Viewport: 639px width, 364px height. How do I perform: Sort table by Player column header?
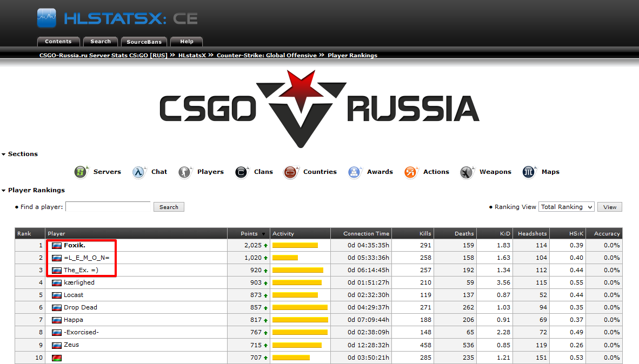56,234
